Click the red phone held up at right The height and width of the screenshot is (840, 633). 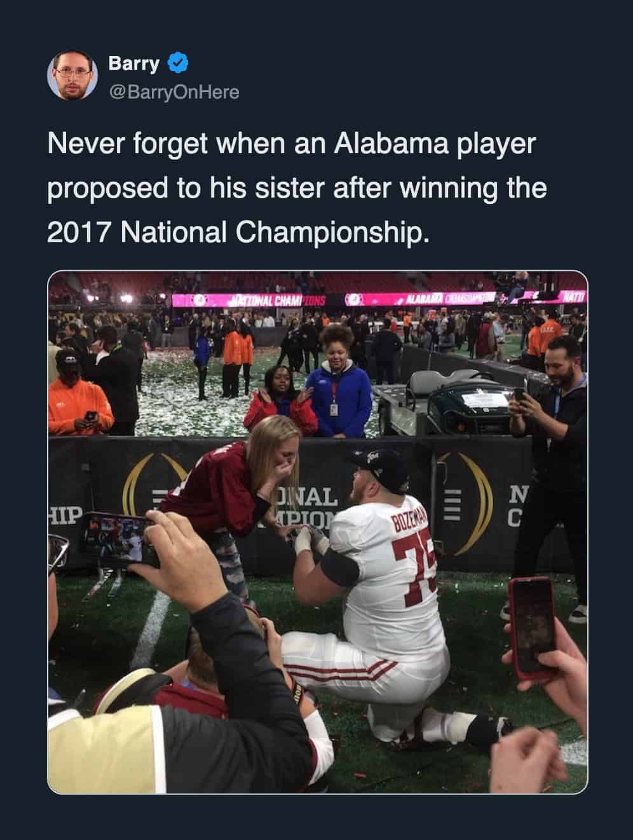tap(531, 626)
